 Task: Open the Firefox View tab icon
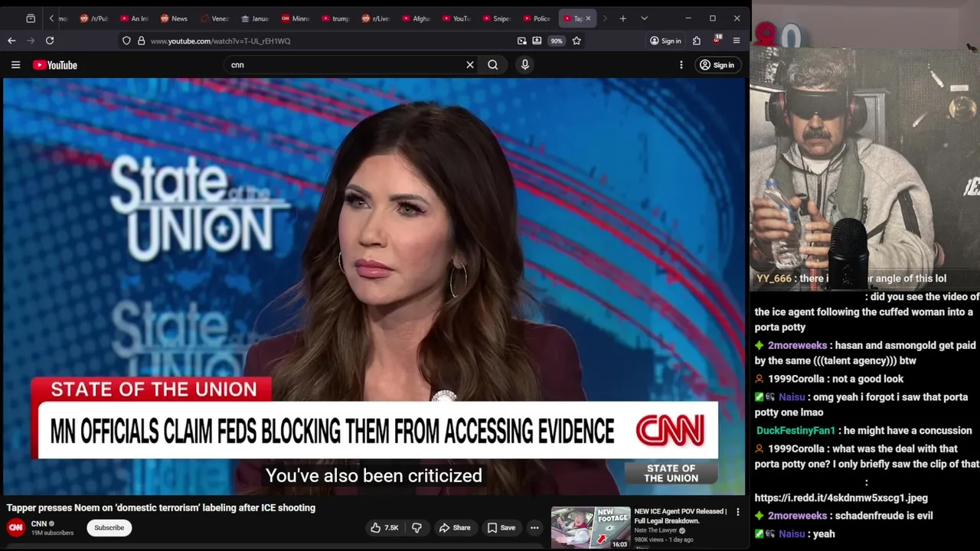coord(31,18)
